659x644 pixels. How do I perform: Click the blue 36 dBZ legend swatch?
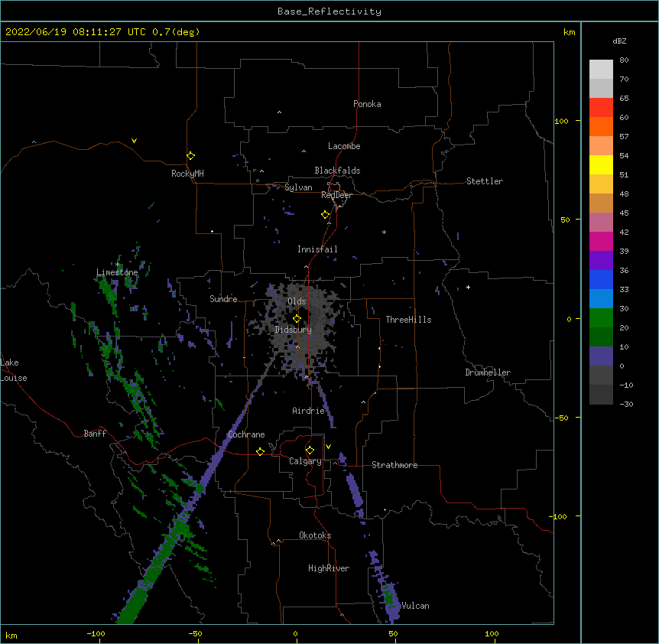601,279
